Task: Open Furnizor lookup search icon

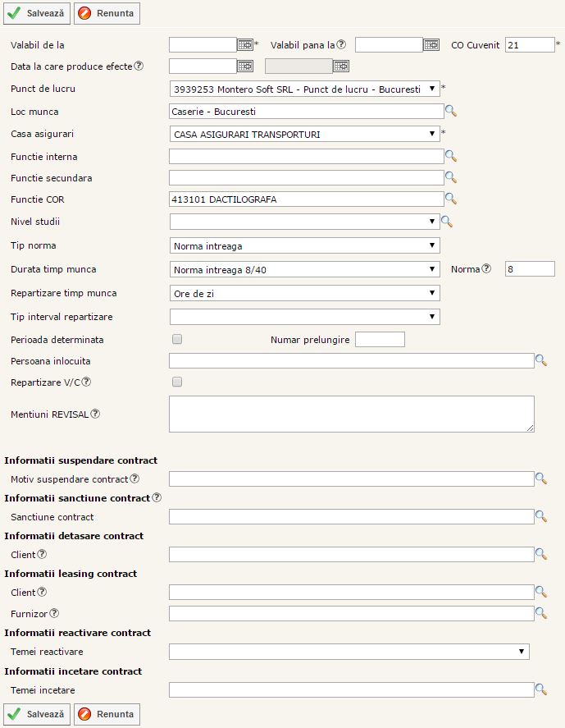Action: pos(541,612)
